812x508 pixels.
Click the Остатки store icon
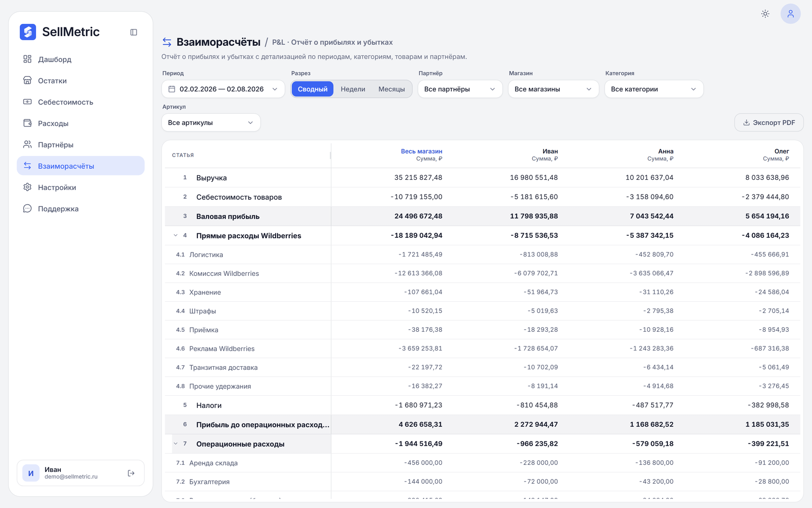point(27,81)
